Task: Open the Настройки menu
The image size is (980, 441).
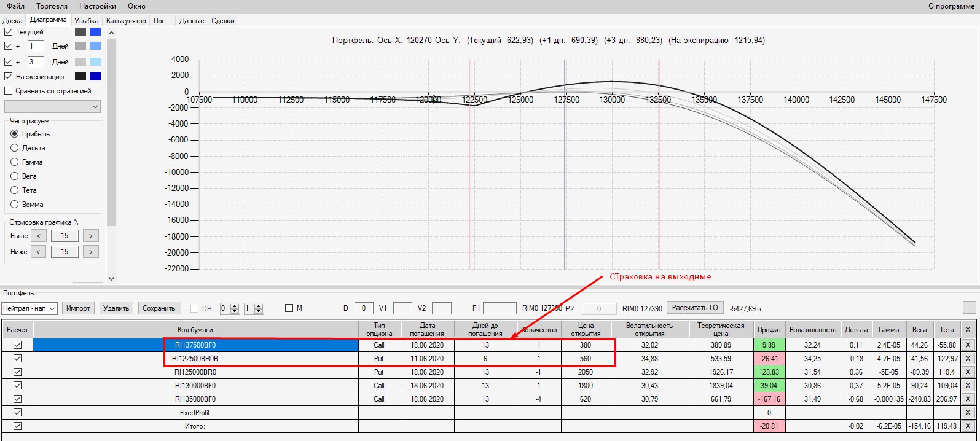Action: pyautogui.click(x=98, y=6)
